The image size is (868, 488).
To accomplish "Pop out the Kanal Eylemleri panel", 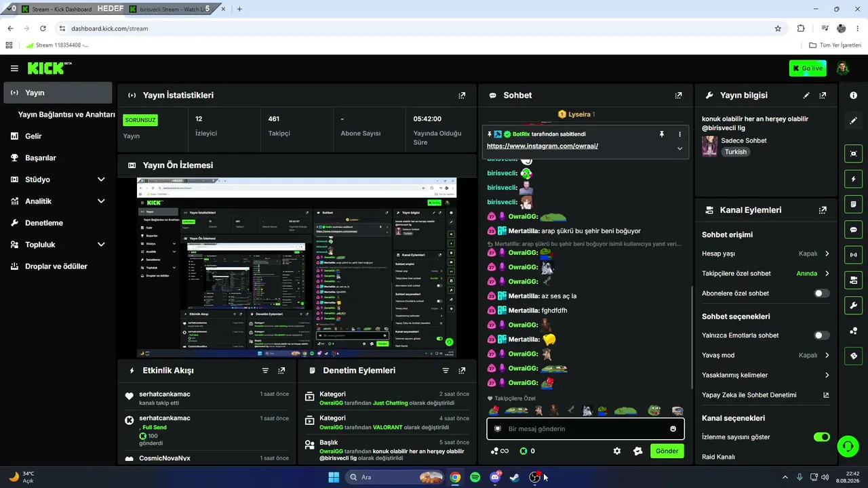I will (x=823, y=210).
